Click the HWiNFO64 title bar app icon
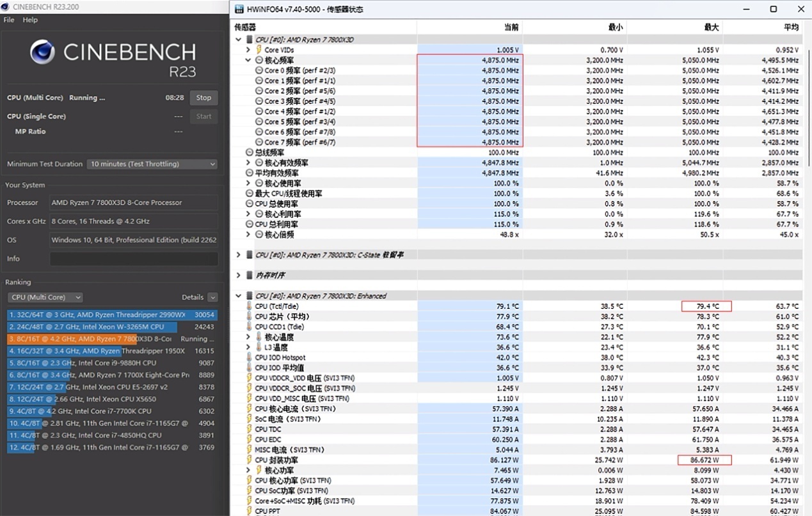This screenshot has width=812, height=516. pyautogui.click(x=239, y=9)
